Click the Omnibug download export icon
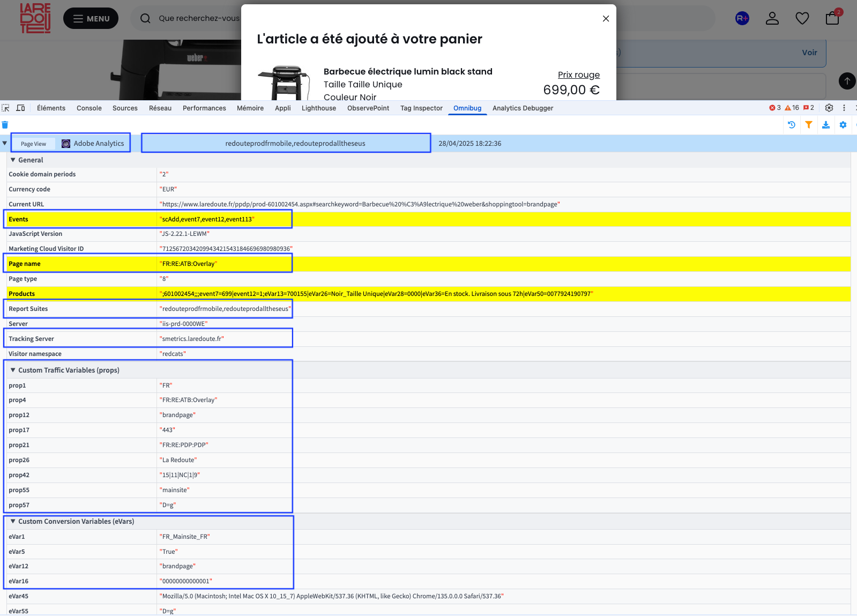This screenshot has height=616, width=857. [826, 125]
